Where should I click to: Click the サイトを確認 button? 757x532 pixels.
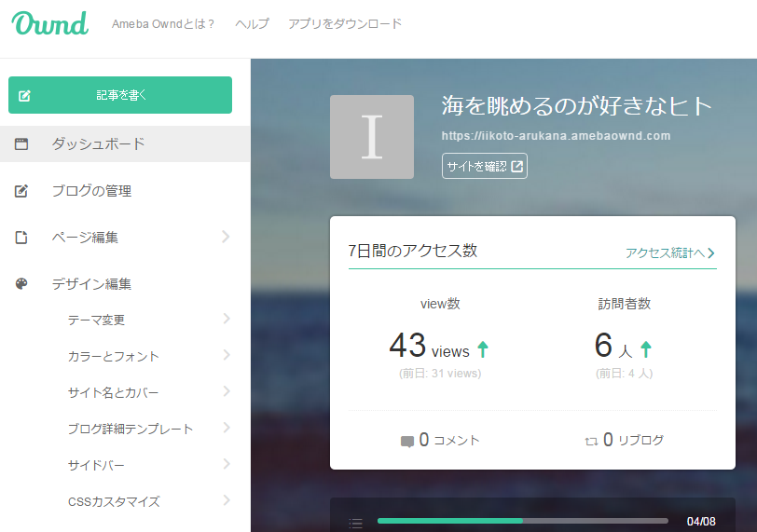click(484, 166)
